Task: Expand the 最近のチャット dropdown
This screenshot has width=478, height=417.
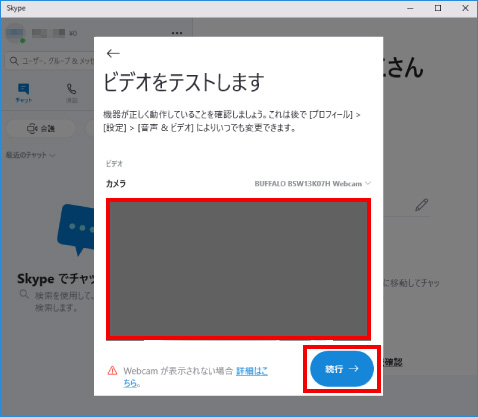Action: click(30, 155)
